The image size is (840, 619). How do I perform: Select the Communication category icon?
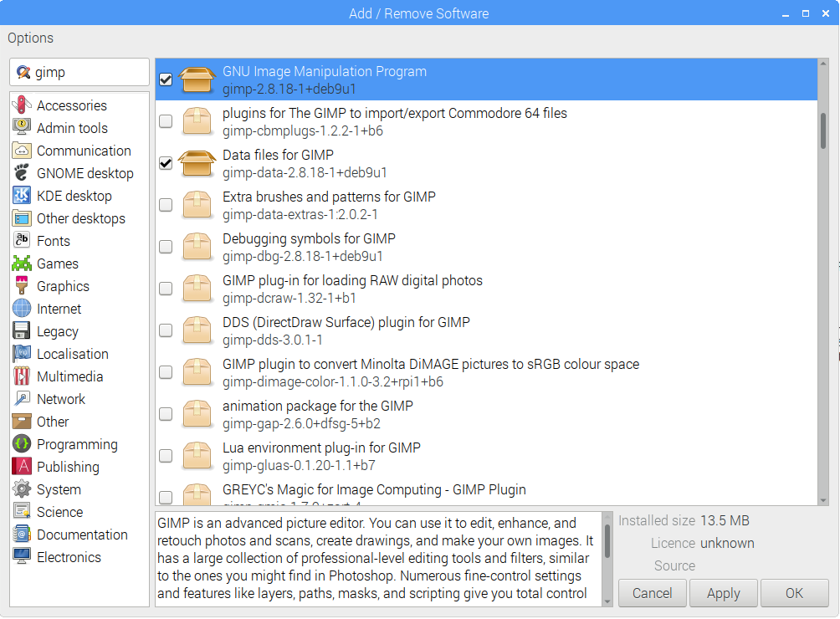[22, 151]
